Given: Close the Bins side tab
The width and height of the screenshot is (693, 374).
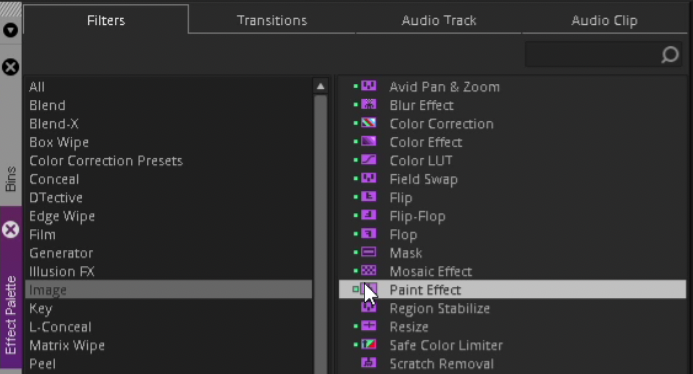Looking at the screenshot, I should tap(11, 67).
